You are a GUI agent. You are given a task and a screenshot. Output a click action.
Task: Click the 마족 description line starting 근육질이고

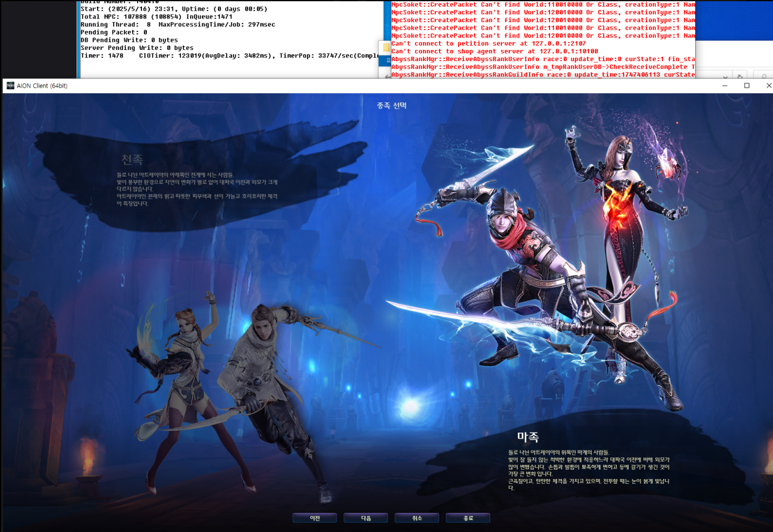point(588,484)
